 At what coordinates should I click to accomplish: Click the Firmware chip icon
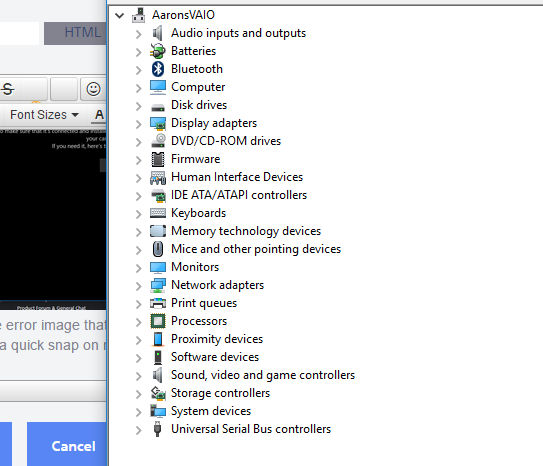[x=158, y=159]
